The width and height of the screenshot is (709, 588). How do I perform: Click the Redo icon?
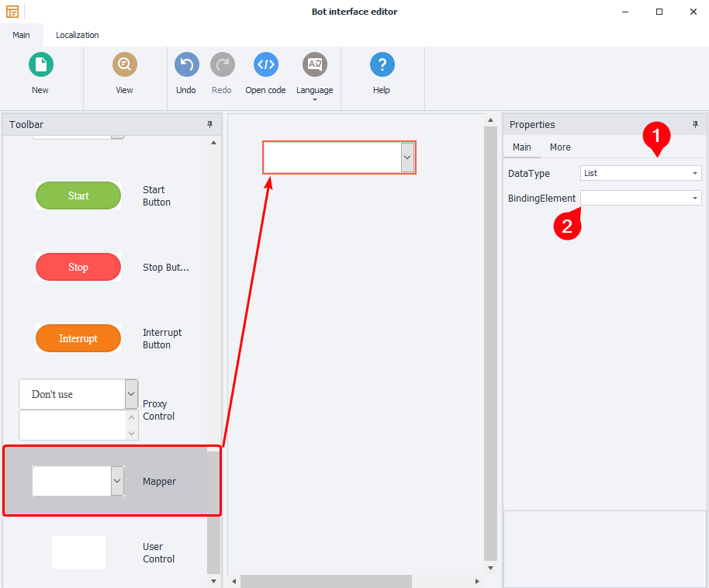(x=222, y=64)
